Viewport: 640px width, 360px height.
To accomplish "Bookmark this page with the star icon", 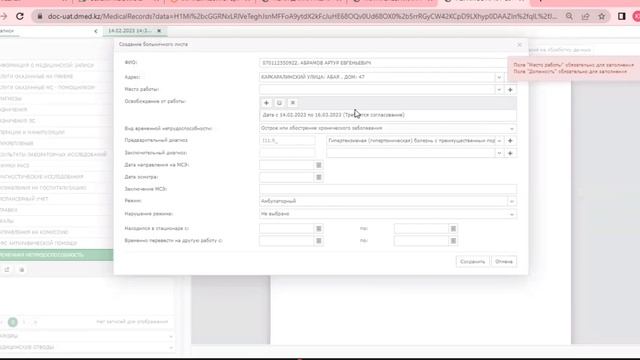I will pyautogui.click(x=602, y=16).
